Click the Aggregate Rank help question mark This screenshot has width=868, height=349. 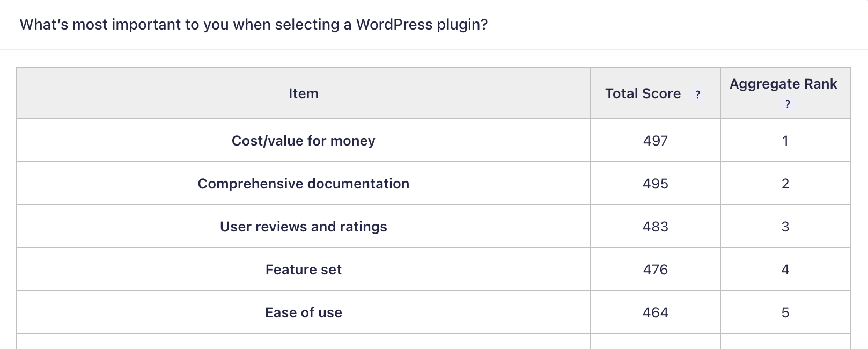pos(787,105)
